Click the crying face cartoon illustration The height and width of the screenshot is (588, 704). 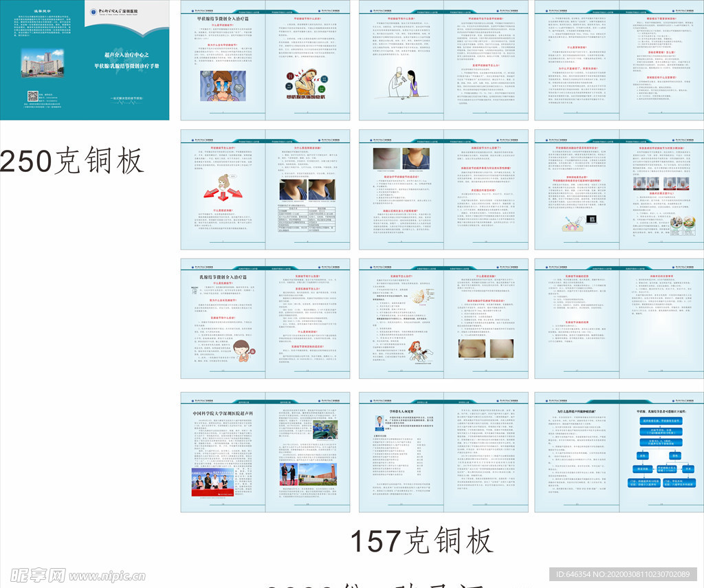coord(223,86)
